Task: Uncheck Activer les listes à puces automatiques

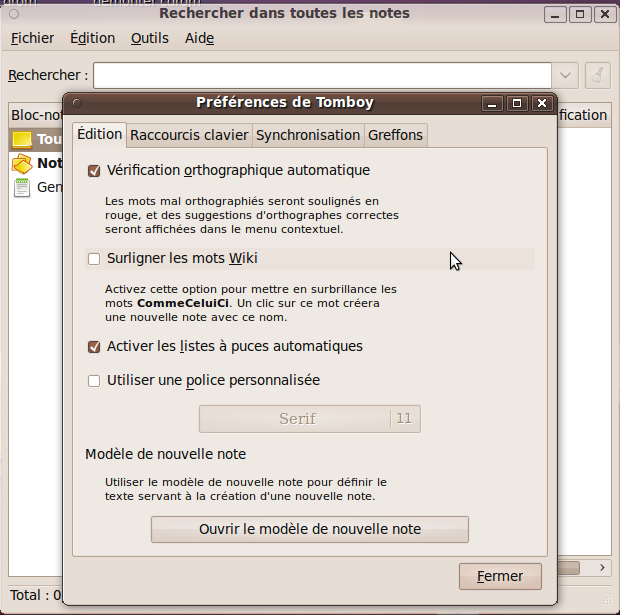Action: tap(95, 347)
